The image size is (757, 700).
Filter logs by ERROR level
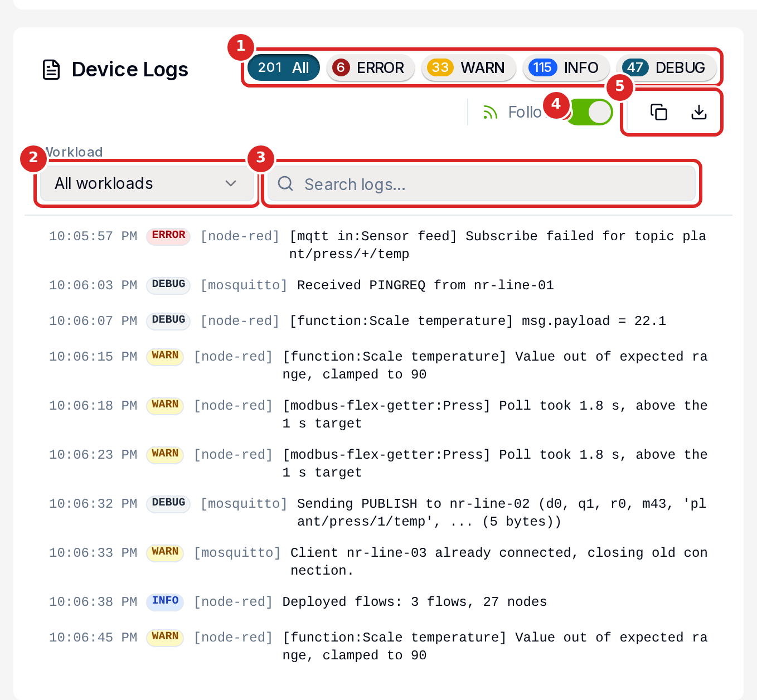(370, 67)
